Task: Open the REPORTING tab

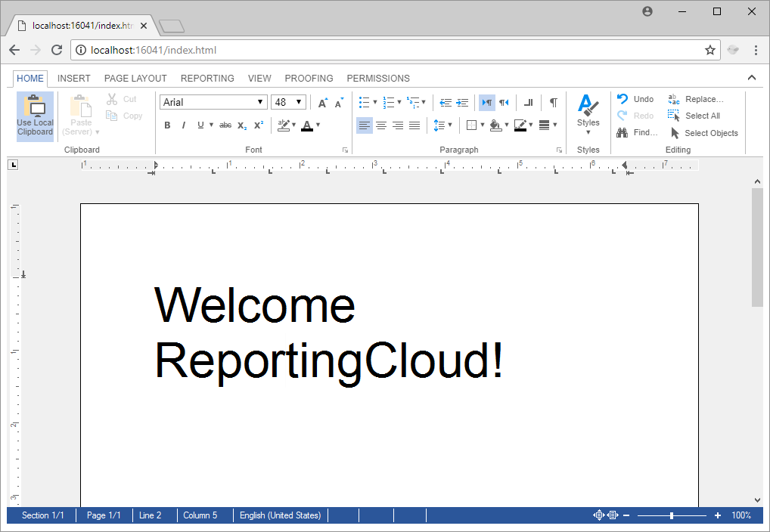Action: 207,79
